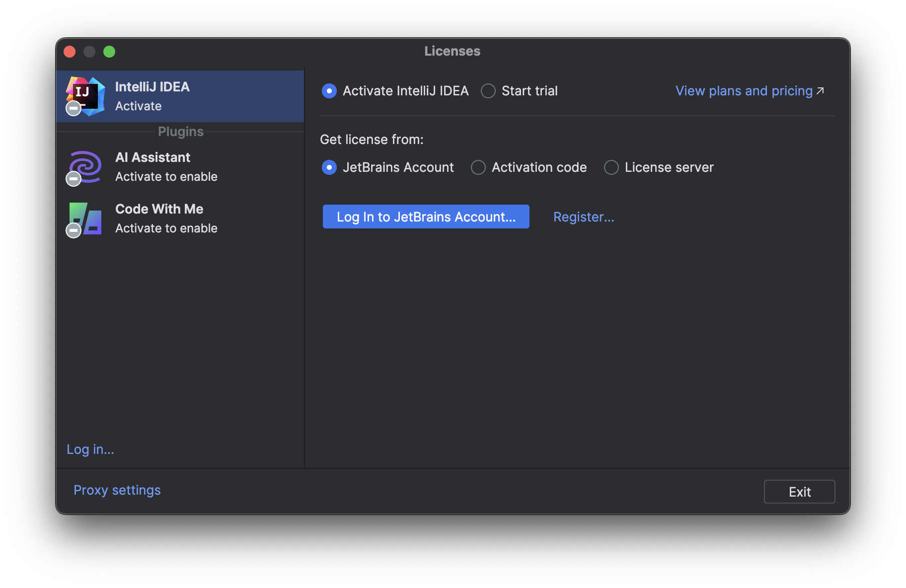Image resolution: width=906 pixels, height=588 pixels.
Task: Open View plans and pricing link
Action: click(750, 91)
